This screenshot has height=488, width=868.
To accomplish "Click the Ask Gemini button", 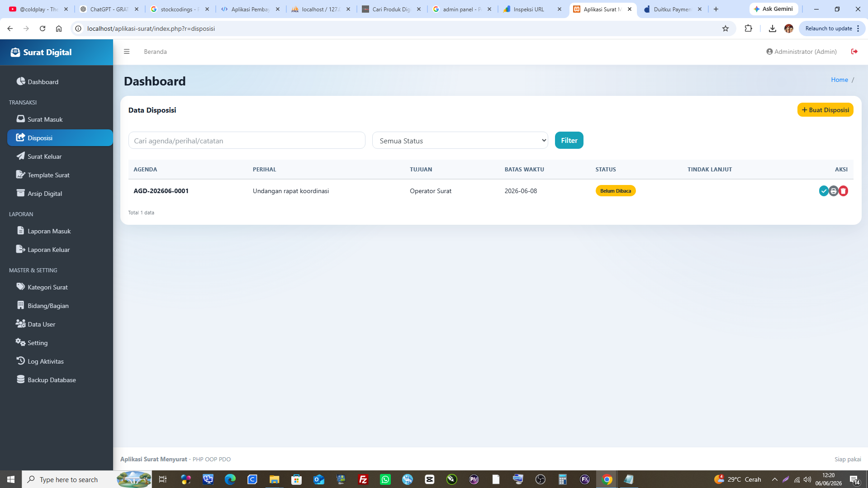I will (773, 9).
